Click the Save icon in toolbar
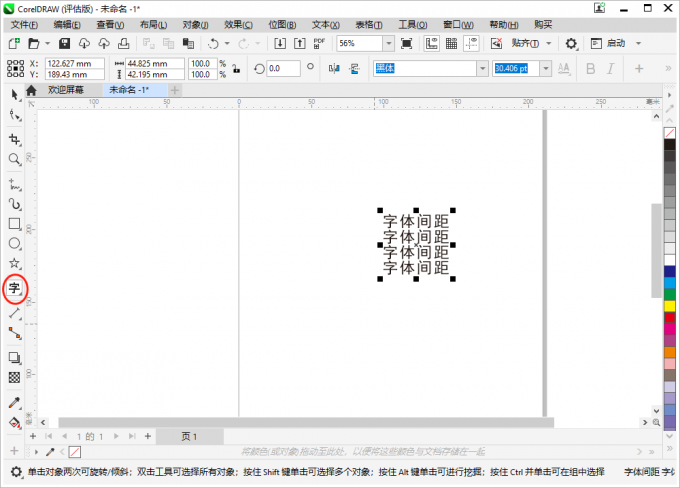Image resolution: width=680 pixels, height=488 pixels. [65, 44]
